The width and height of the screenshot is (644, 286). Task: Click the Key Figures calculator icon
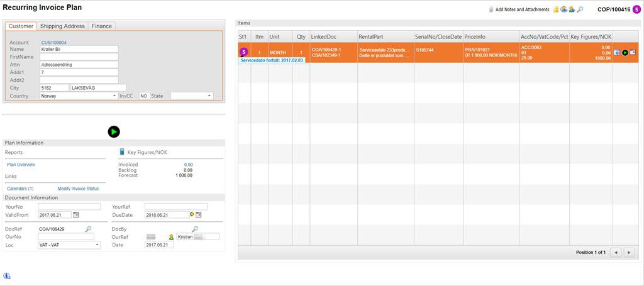122,152
